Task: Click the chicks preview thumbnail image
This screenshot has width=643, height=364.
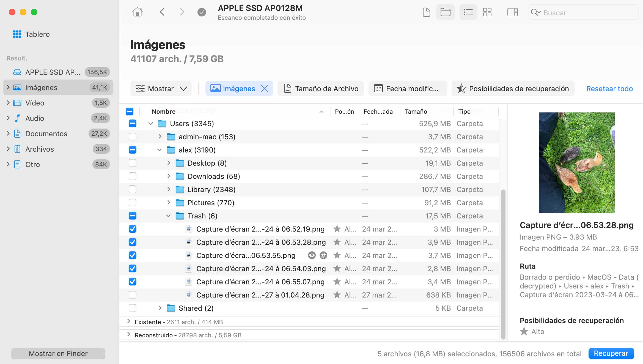Action: (577, 163)
